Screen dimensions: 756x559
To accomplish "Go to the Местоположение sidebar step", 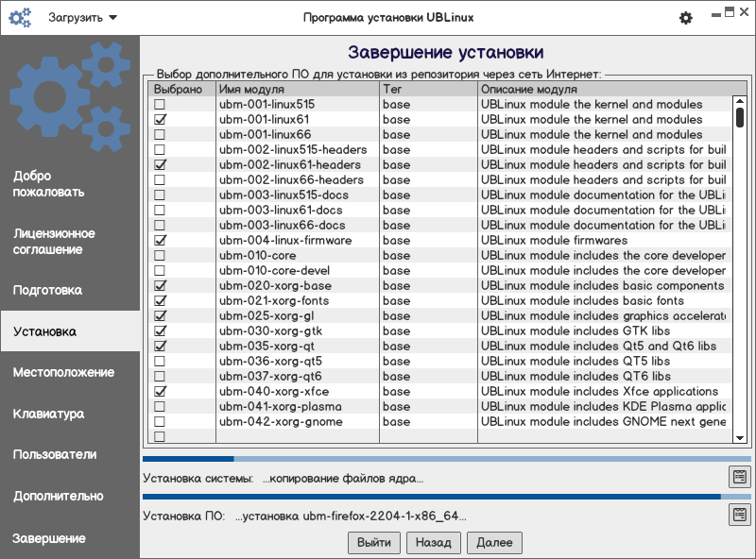I will (63, 372).
